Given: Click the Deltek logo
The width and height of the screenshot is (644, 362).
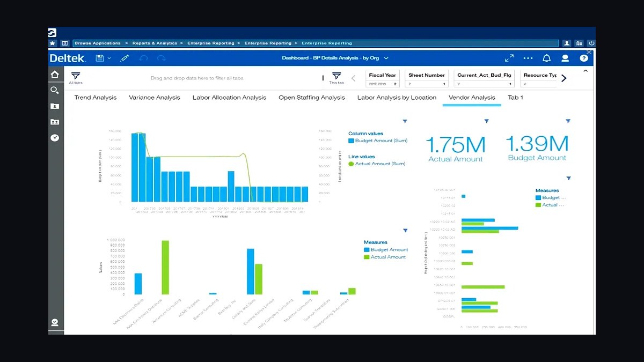Looking at the screenshot, I should [68, 58].
